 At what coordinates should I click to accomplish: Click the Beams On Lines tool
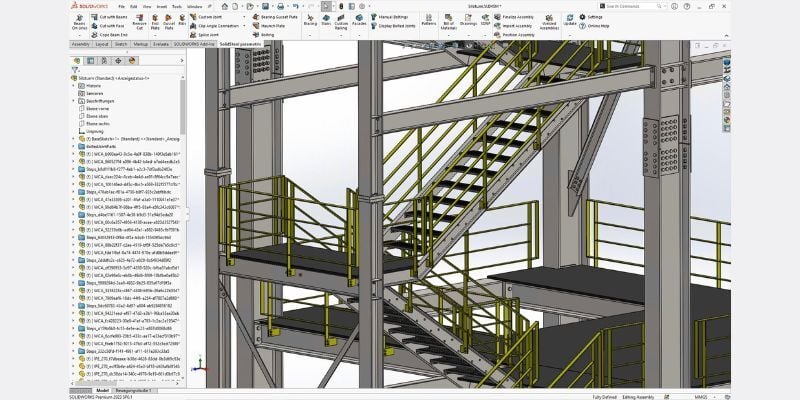click(x=80, y=22)
